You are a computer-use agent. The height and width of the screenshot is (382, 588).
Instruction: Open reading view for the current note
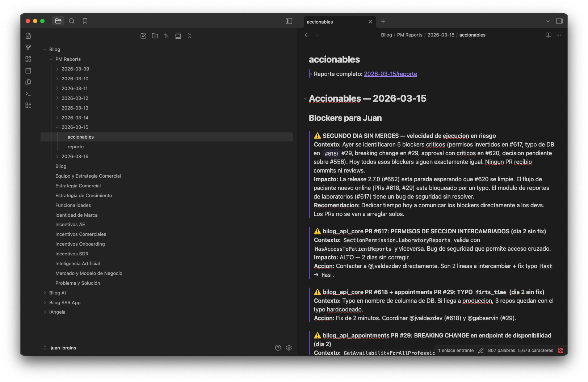coord(548,35)
